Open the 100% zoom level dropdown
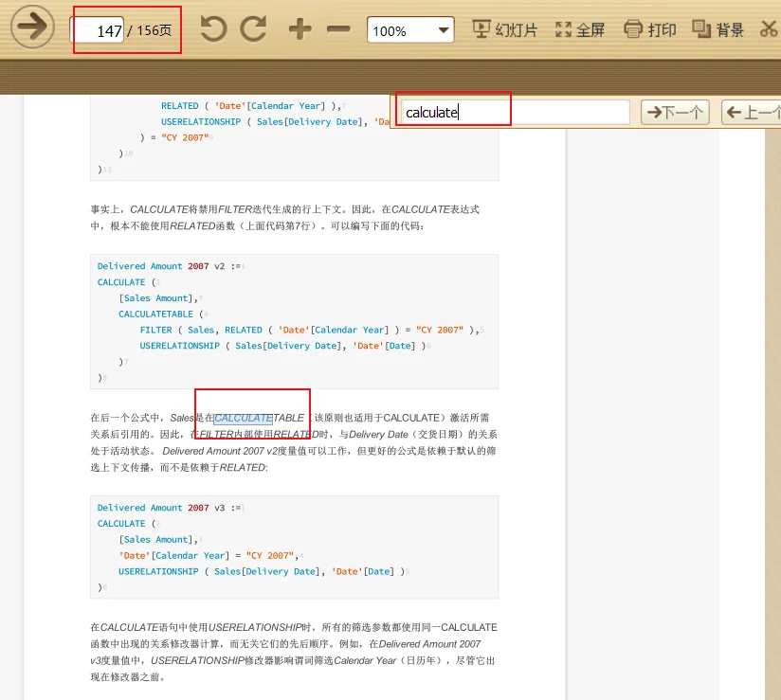Image resolution: width=781 pixels, height=700 pixels. pyautogui.click(x=410, y=30)
